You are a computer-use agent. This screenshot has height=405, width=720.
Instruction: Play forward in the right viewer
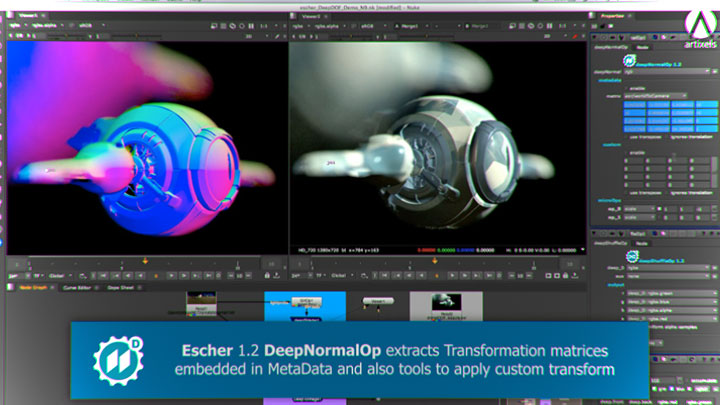pyautogui.click(x=452, y=276)
